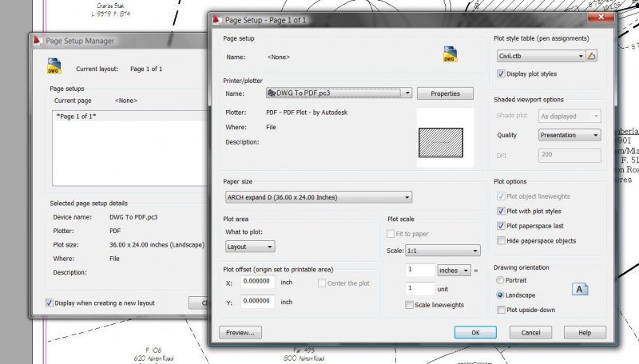Click the scale inches value field
Viewport: 639px width, 364px height.
pyautogui.click(x=420, y=270)
